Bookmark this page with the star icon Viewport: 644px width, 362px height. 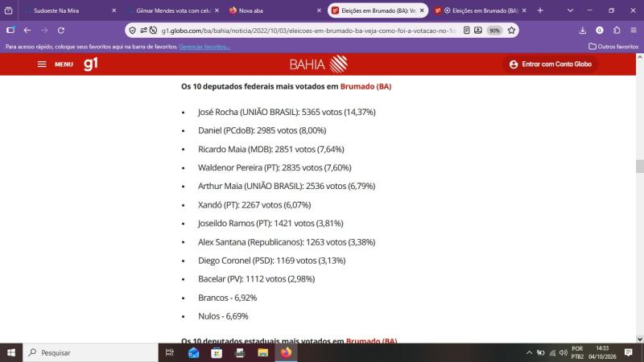click(x=511, y=31)
